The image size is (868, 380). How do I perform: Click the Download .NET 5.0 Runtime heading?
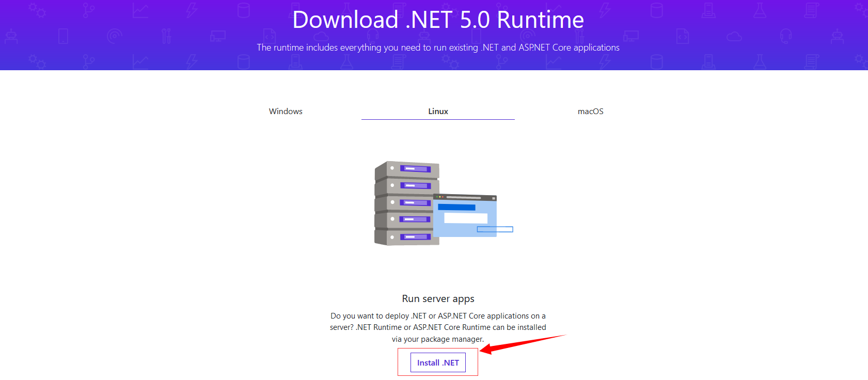[x=438, y=20]
